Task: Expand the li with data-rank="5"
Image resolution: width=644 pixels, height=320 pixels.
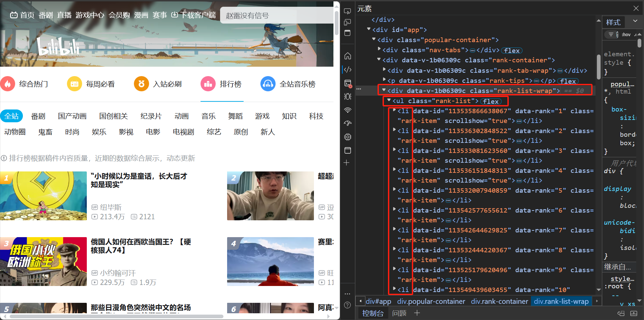Action: click(x=394, y=189)
